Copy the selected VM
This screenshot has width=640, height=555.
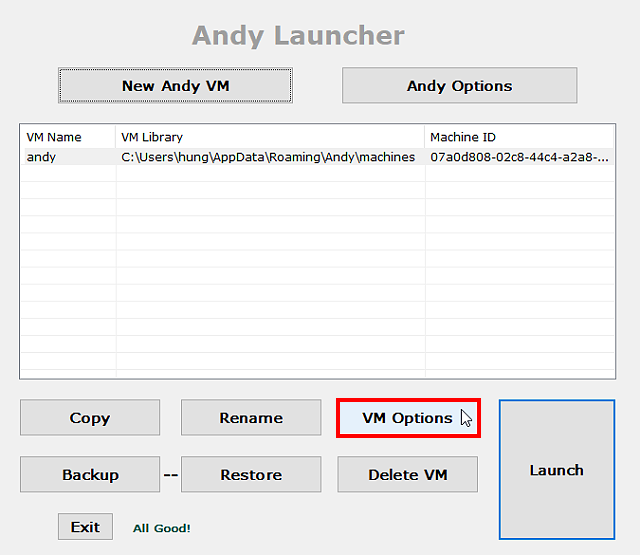click(90, 417)
